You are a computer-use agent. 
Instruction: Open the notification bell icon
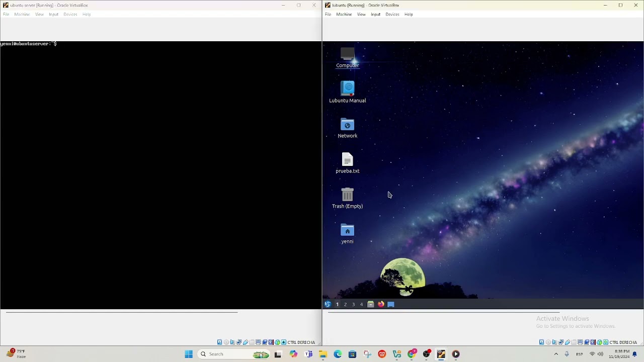point(635,354)
